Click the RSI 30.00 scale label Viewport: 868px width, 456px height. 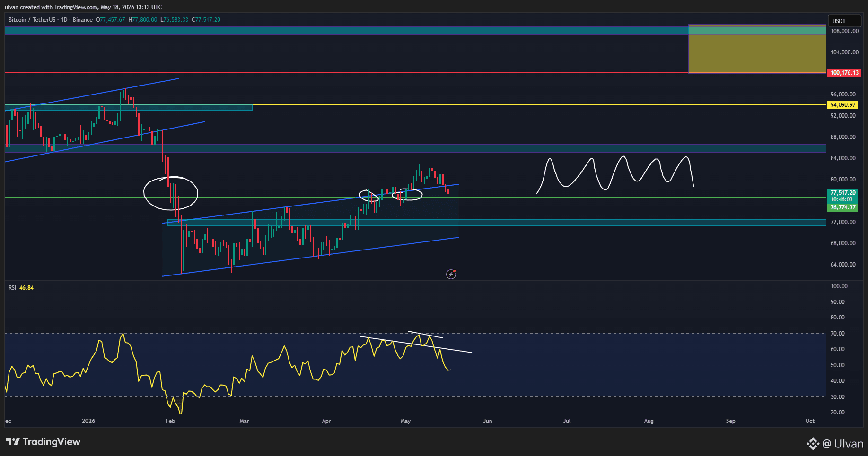coord(838,397)
